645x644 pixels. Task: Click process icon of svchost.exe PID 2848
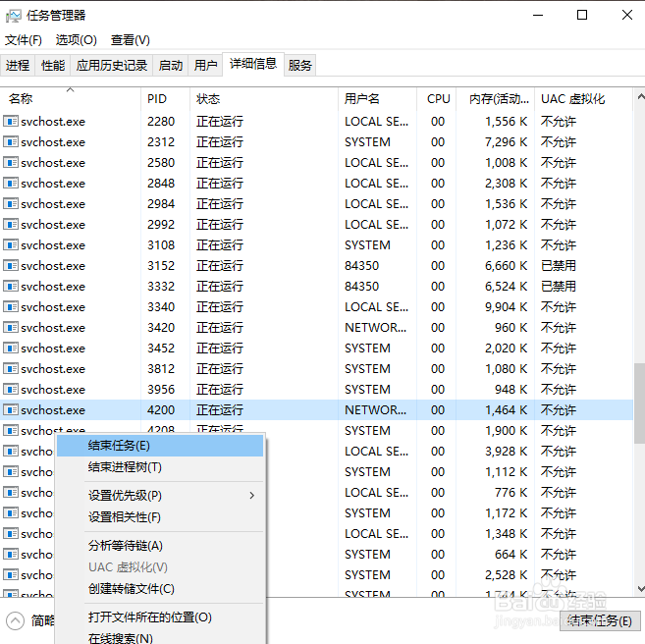point(11,183)
